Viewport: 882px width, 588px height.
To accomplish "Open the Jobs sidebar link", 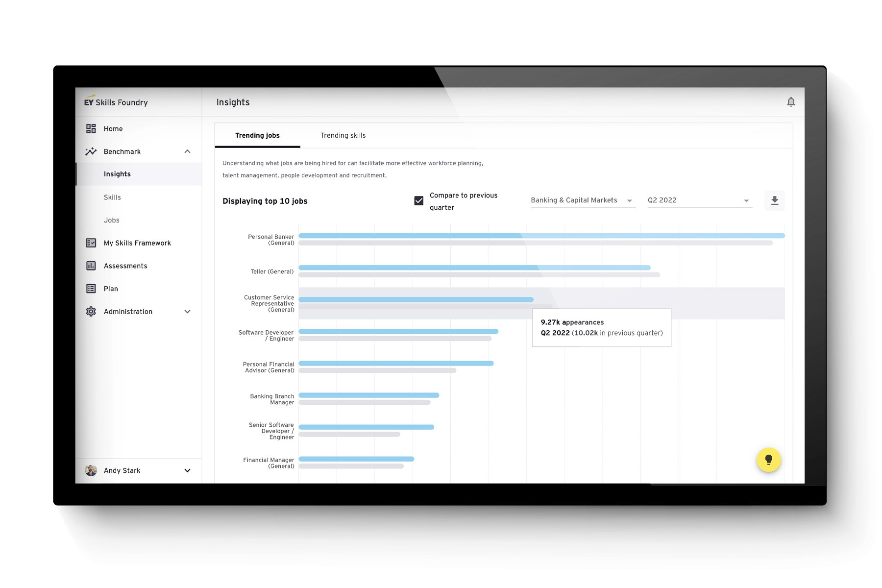I will coord(112,220).
